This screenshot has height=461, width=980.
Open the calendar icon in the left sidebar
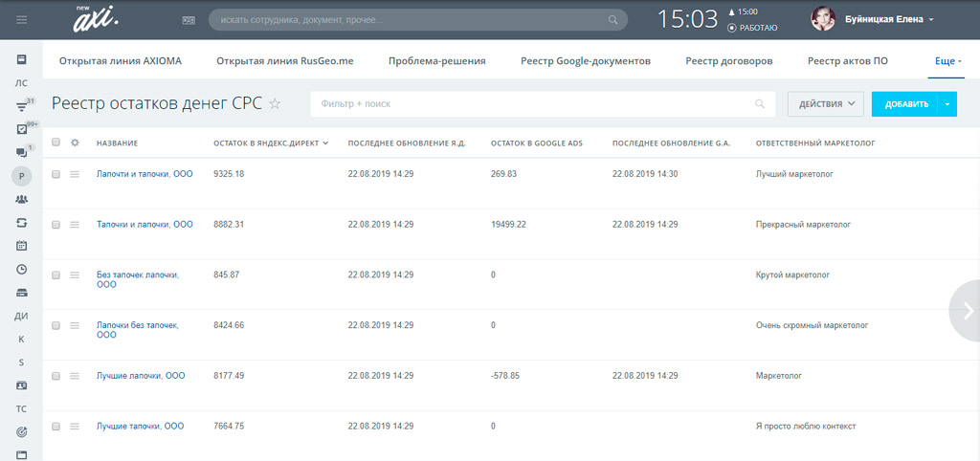point(22,246)
